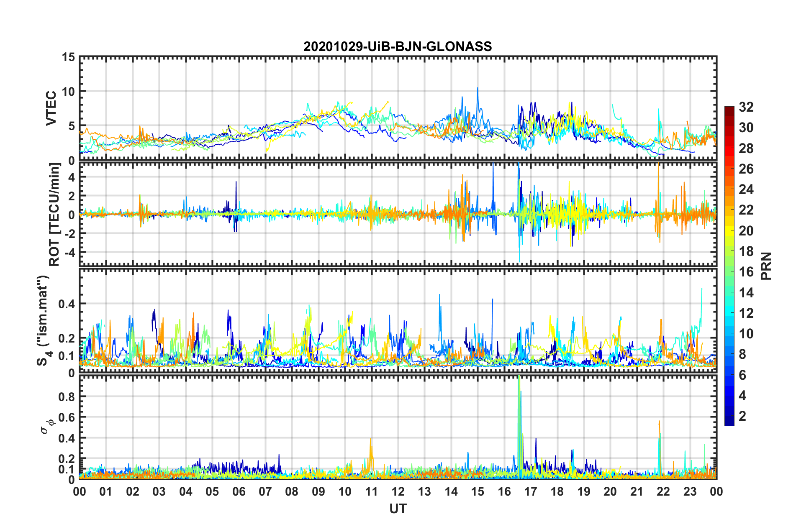Click the ROT [TECU/min] axis label
The width and height of the screenshot is (796, 532).
[x=54, y=215]
